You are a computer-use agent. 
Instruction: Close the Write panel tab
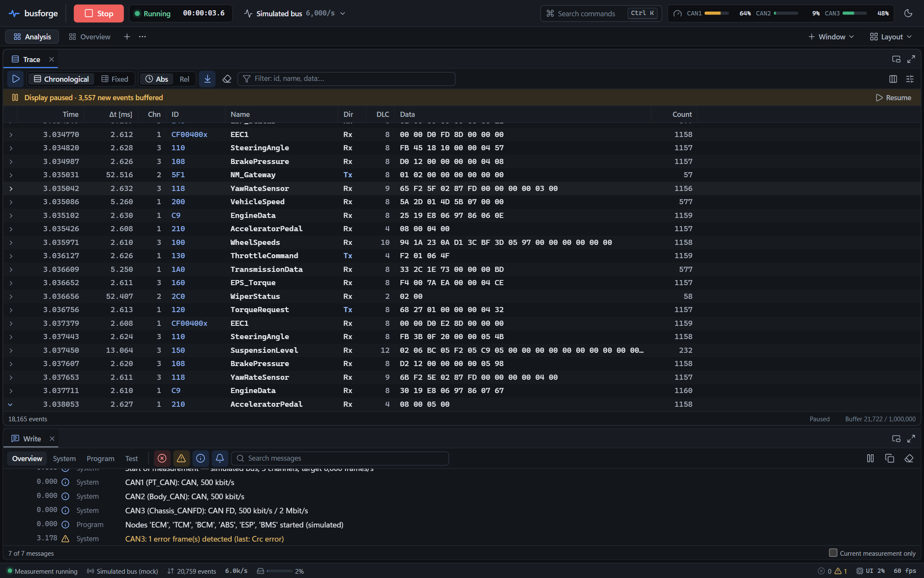(x=52, y=438)
